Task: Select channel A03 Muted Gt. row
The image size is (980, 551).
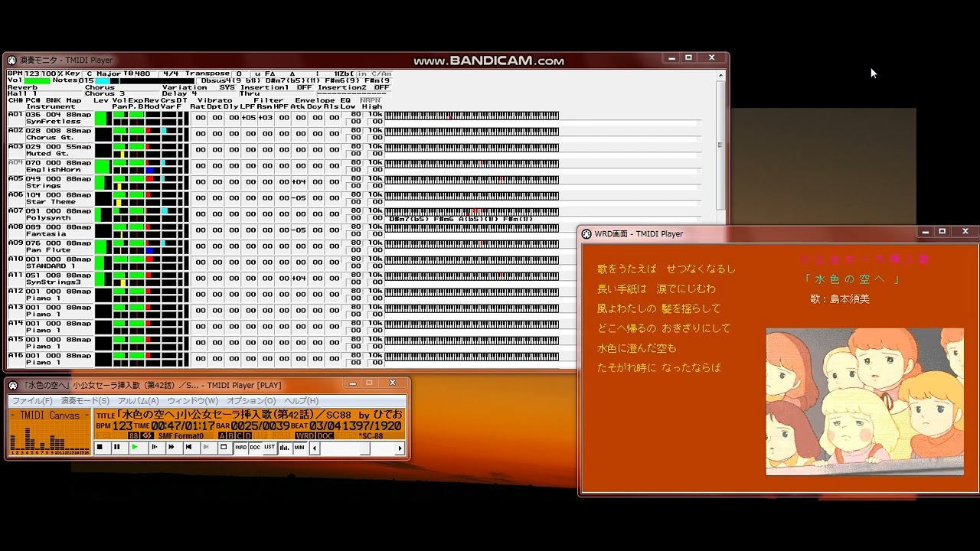Action: point(51,150)
